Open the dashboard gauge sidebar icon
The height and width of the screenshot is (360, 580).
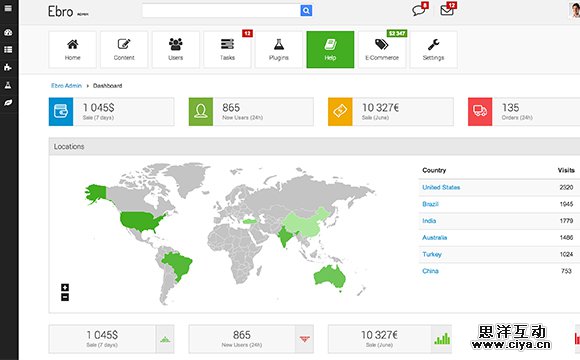click(x=8, y=33)
